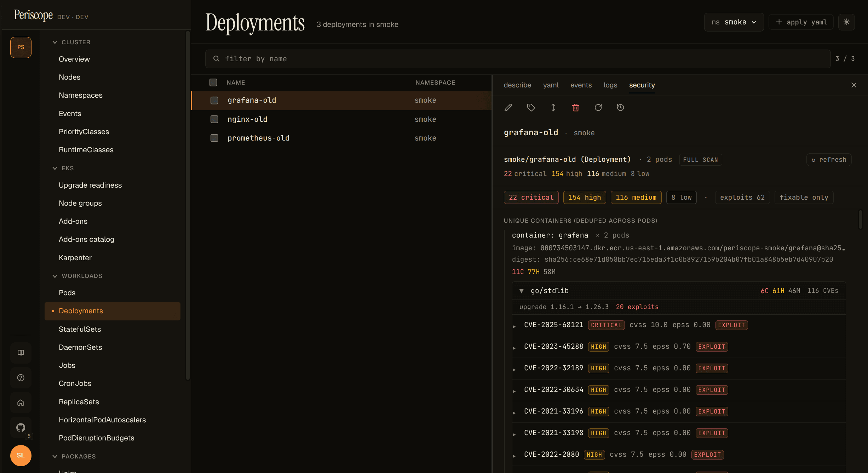Select the prometheus-old deployment row

point(341,138)
